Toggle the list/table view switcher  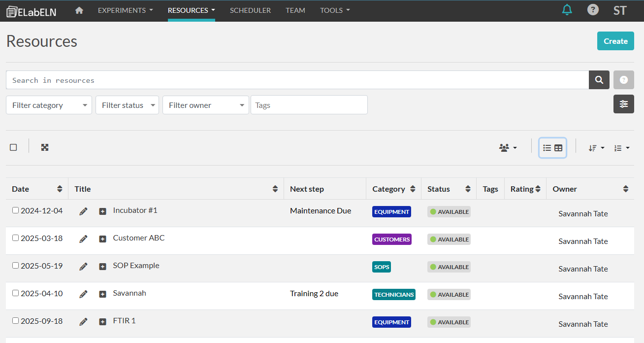tap(552, 148)
